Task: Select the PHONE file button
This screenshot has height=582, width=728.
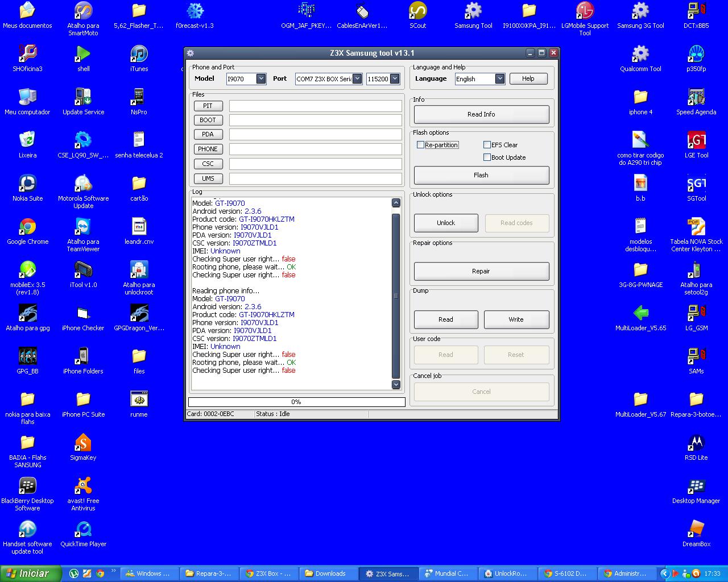Action: (208, 149)
